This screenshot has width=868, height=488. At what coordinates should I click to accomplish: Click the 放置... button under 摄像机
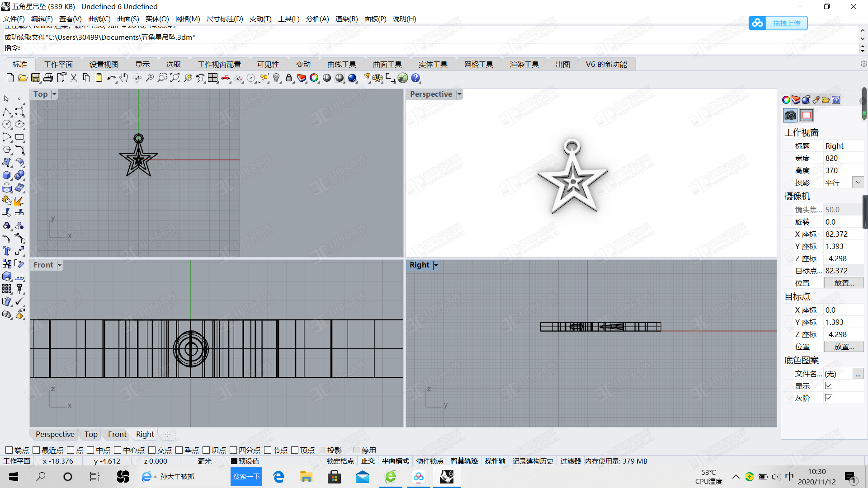tap(844, 283)
